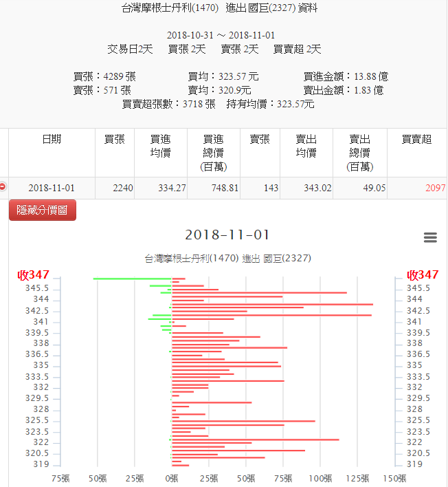Click the 買進總價(百萬) column header
The image size is (448, 487).
214,153
